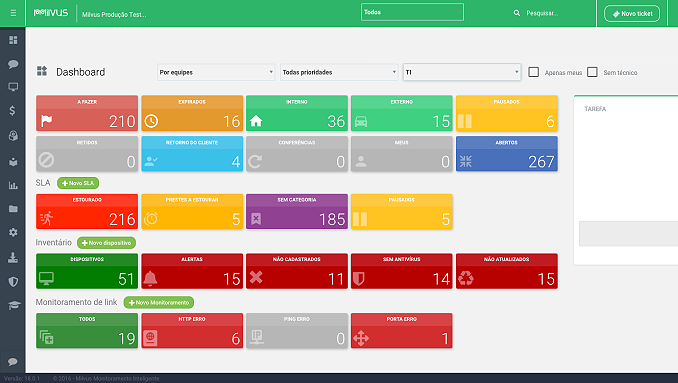Open the Todas prioridades dropdown
This screenshot has width=678, height=383.
click(339, 72)
